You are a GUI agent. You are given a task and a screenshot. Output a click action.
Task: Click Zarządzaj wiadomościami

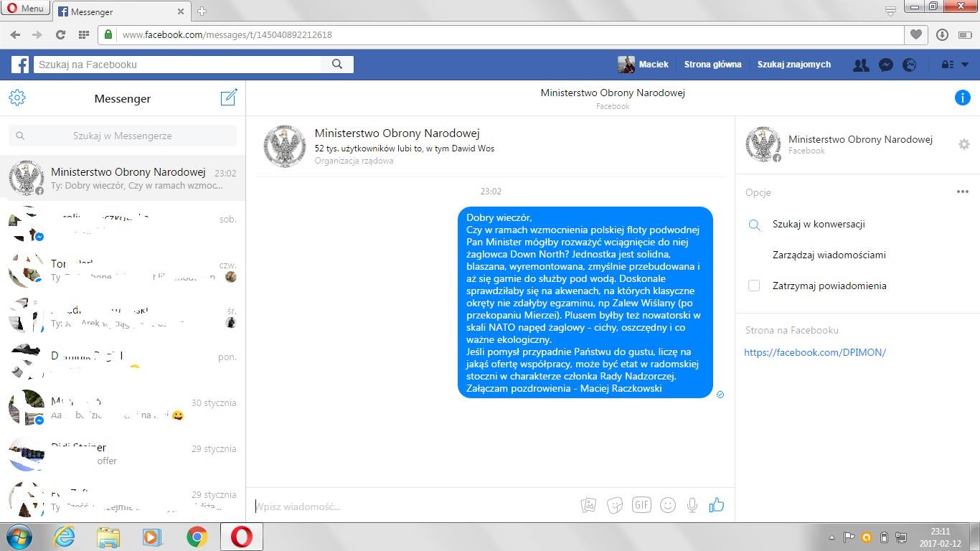pos(829,255)
